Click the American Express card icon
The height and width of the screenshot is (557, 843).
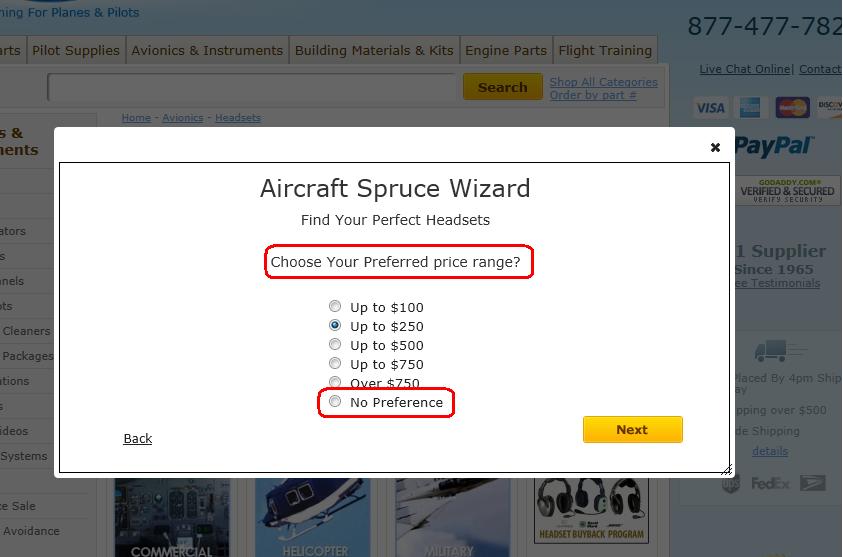pyautogui.click(x=750, y=108)
